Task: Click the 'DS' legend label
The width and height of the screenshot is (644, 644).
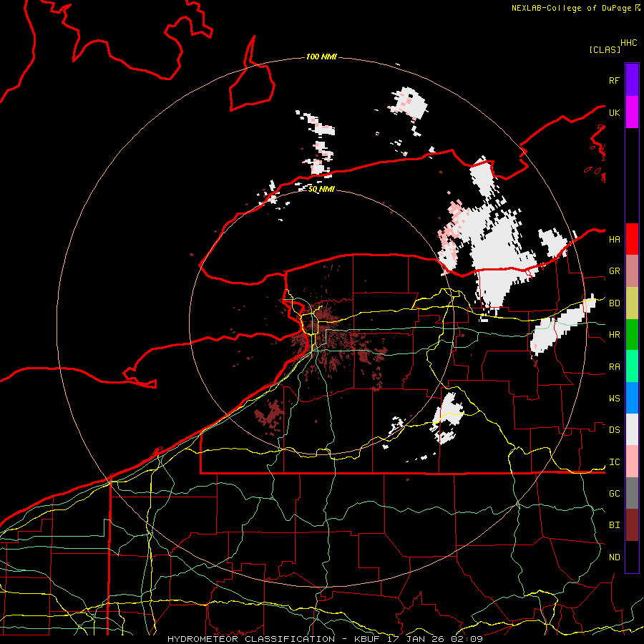Action: click(x=614, y=430)
